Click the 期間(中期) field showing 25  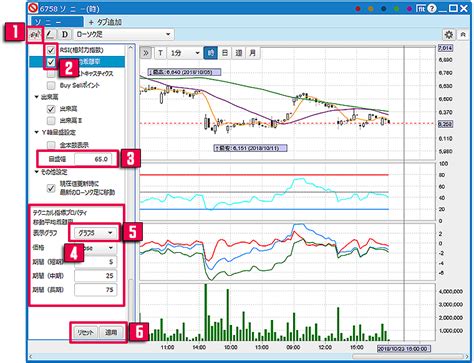coord(95,276)
